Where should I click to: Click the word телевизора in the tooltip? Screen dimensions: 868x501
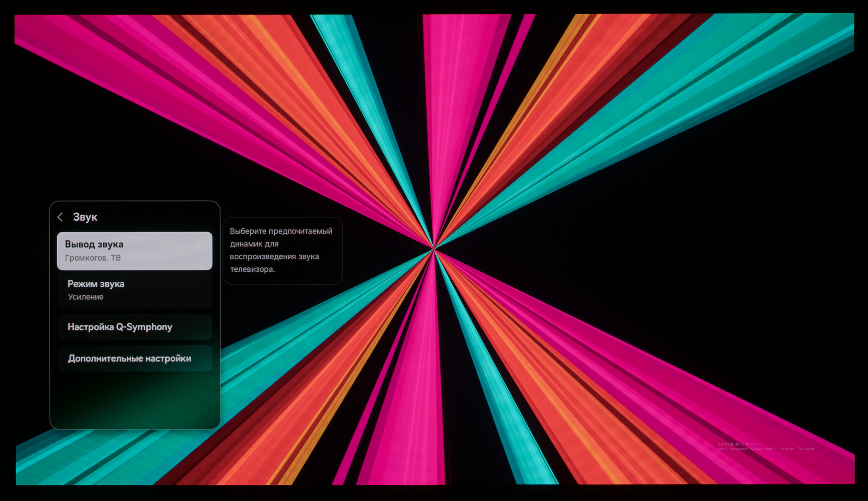coord(252,269)
